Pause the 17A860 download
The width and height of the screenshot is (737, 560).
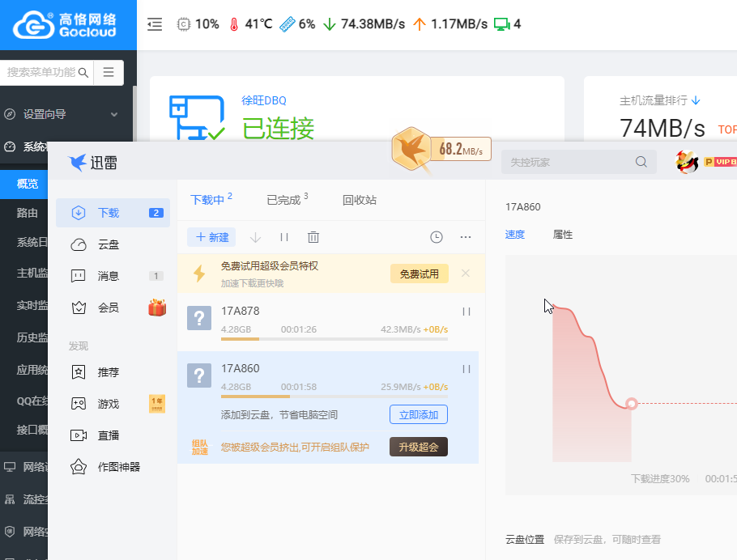click(x=466, y=369)
